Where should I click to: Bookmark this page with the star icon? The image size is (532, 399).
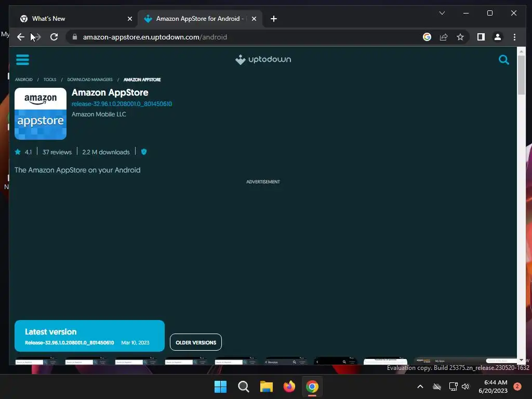pyautogui.click(x=460, y=37)
